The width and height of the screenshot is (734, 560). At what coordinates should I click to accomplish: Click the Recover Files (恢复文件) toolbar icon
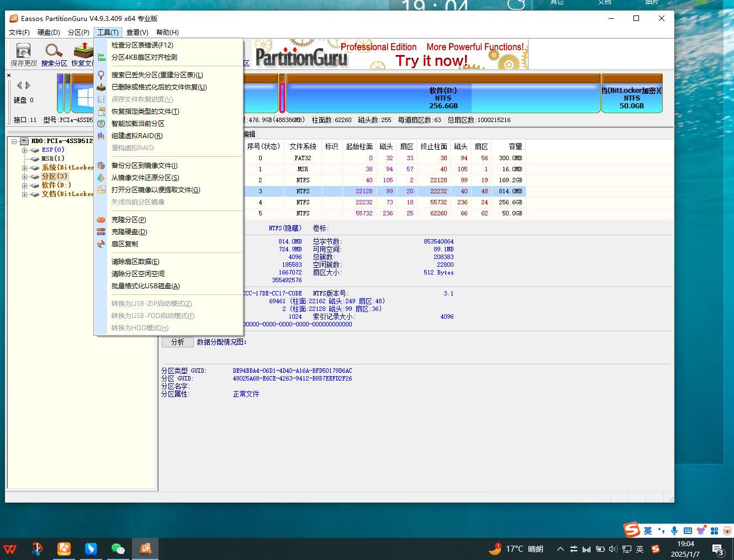(83, 51)
